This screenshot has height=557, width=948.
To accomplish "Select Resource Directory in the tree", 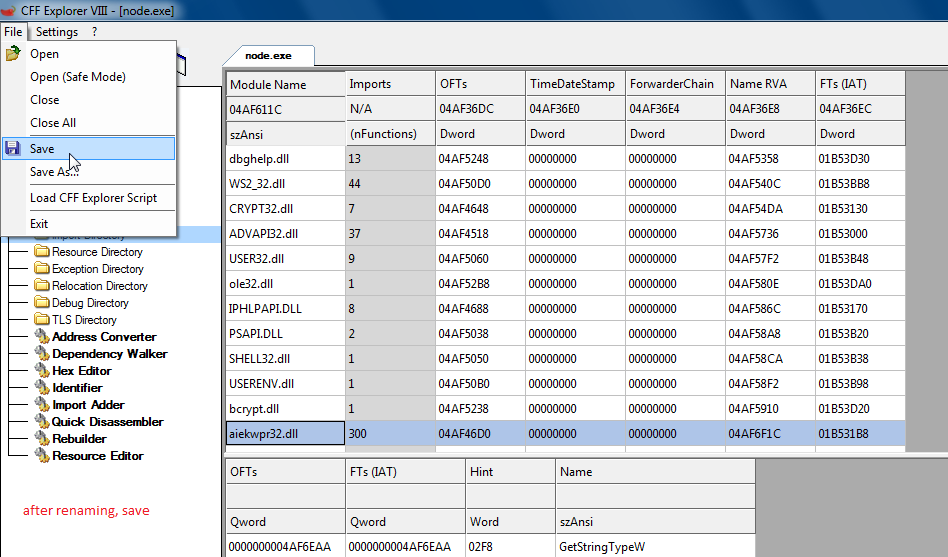I will (x=97, y=252).
